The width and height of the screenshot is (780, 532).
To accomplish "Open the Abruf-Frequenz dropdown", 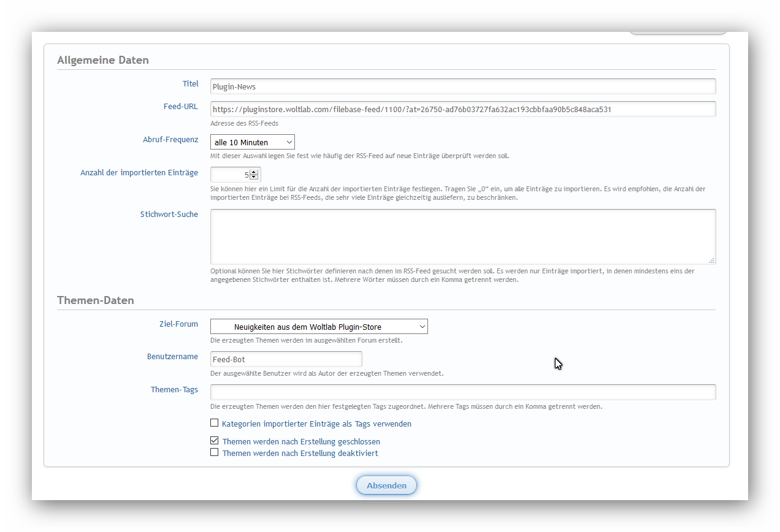I will pos(252,142).
